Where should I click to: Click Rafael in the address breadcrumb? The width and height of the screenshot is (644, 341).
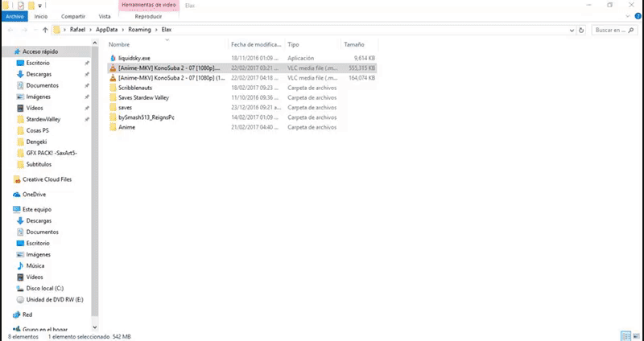coord(77,30)
